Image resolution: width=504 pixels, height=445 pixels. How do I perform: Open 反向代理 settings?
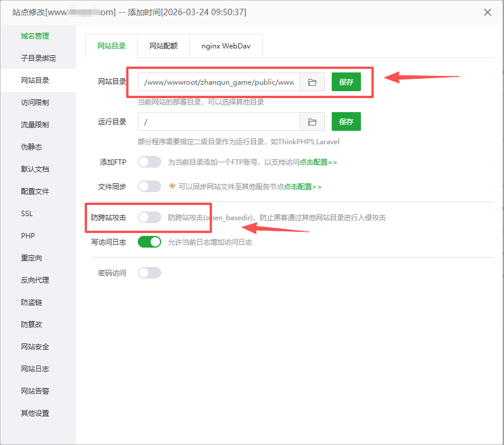click(35, 280)
